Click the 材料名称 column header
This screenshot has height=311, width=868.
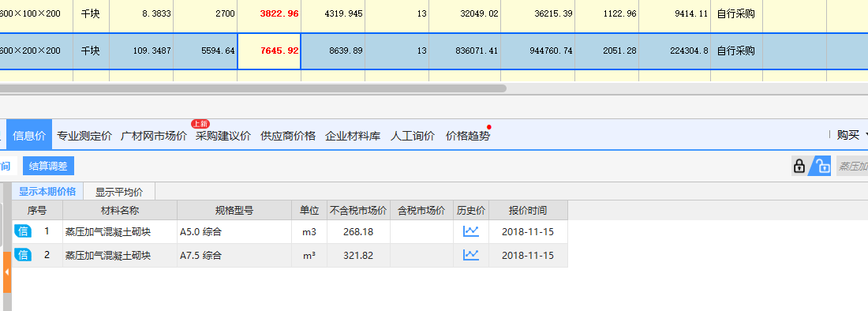click(x=120, y=210)
